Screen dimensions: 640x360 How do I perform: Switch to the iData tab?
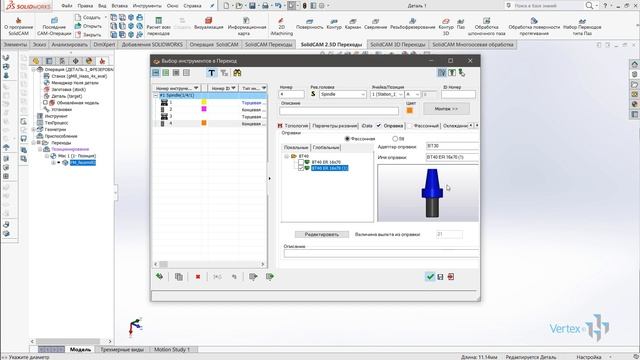367,126
